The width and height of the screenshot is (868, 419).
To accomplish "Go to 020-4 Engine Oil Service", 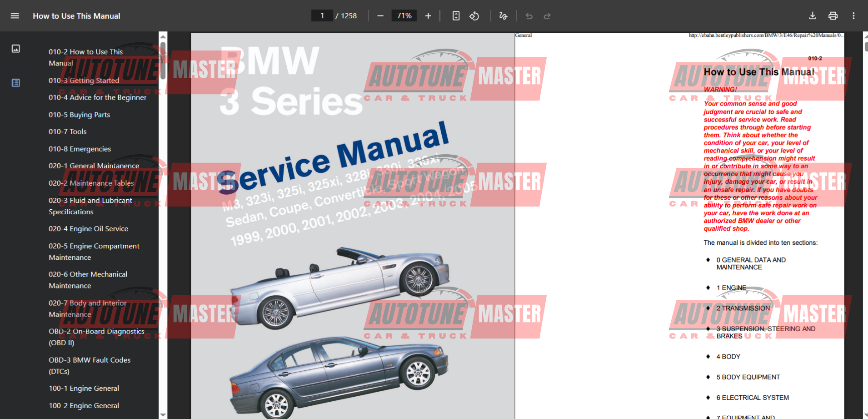I will tap(88, 229).
